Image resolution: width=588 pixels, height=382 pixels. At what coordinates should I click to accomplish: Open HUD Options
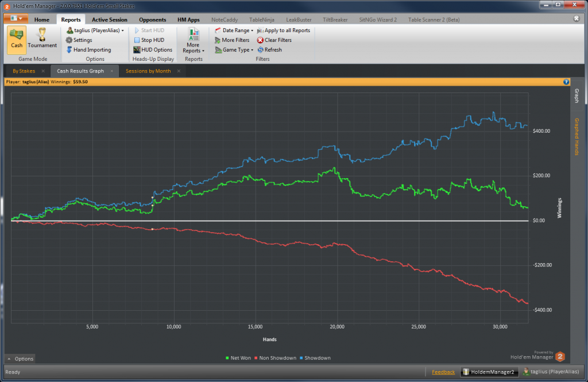click(x=153, y=50)
